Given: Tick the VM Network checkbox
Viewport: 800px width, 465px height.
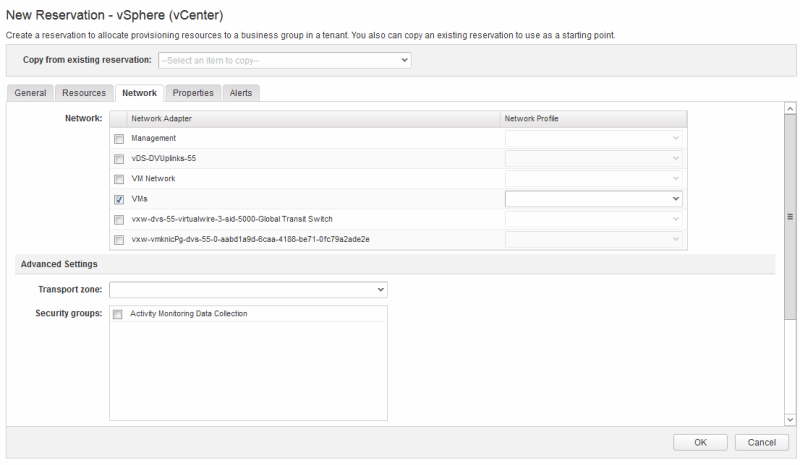Looking at the screenshot, I should pyautogui.click(x=119, y=178).
